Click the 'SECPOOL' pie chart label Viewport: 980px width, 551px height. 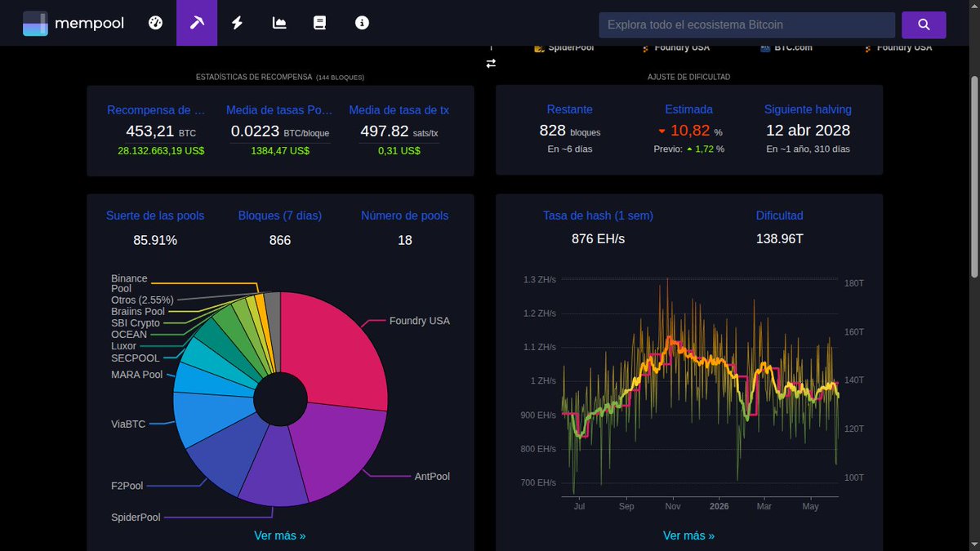[136, 358]
